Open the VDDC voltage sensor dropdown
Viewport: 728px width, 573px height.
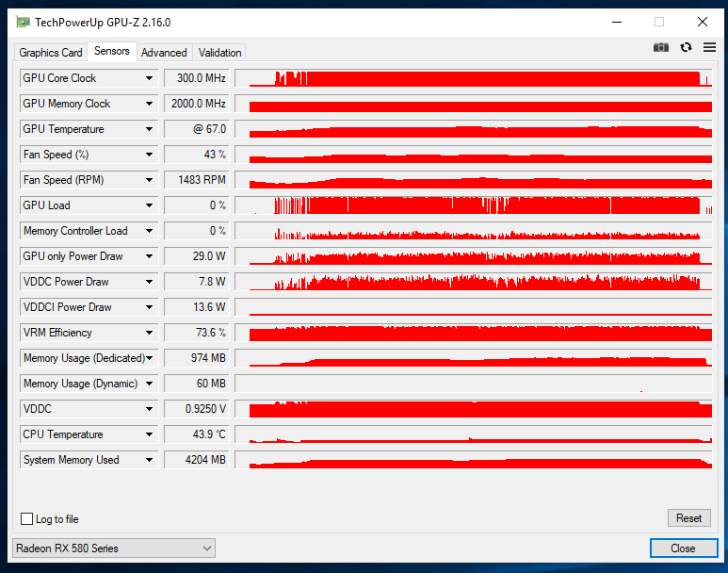pyautogui.click(x=149, y=409)
